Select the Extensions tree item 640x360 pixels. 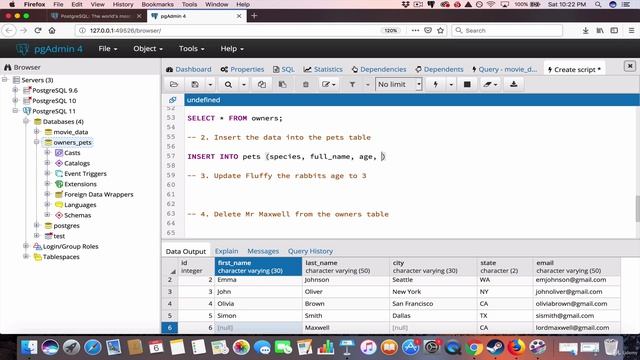pos(80,184)
